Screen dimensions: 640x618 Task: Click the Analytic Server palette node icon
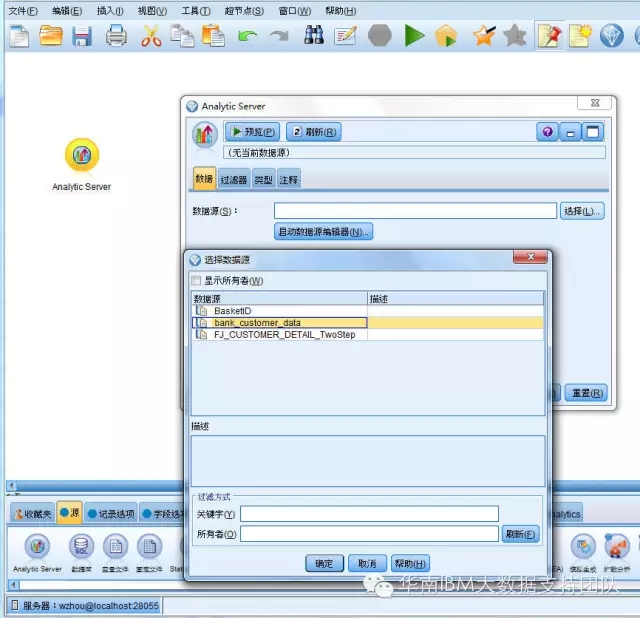(37, 546)
